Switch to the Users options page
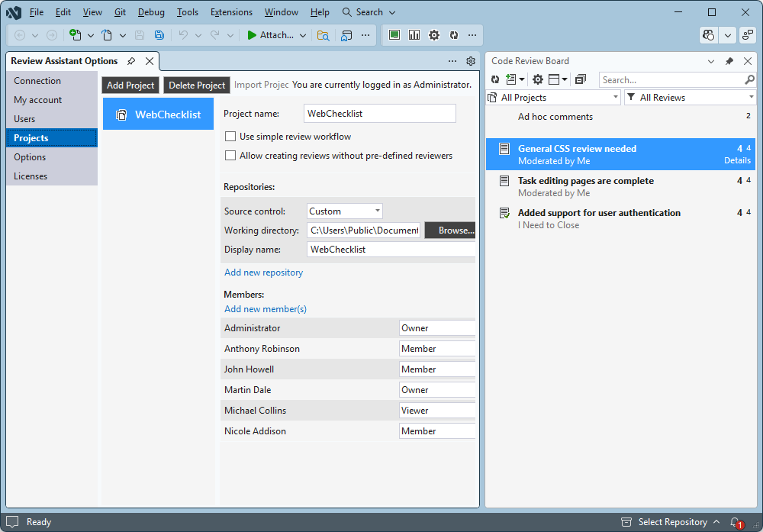This screenshot has width=763, height=532. pyautogui.click(x=52, y=119)
